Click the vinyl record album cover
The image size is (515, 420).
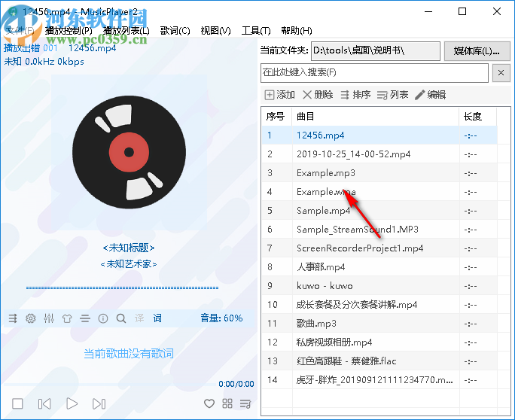point(129,152)
